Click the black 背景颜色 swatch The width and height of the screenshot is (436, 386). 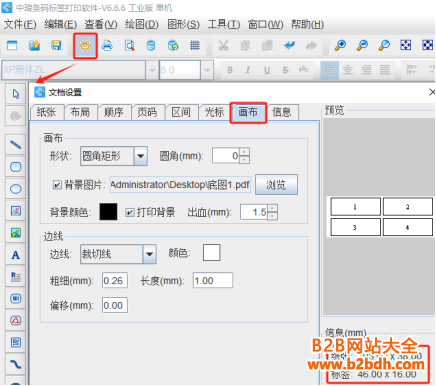pos(108,212)
